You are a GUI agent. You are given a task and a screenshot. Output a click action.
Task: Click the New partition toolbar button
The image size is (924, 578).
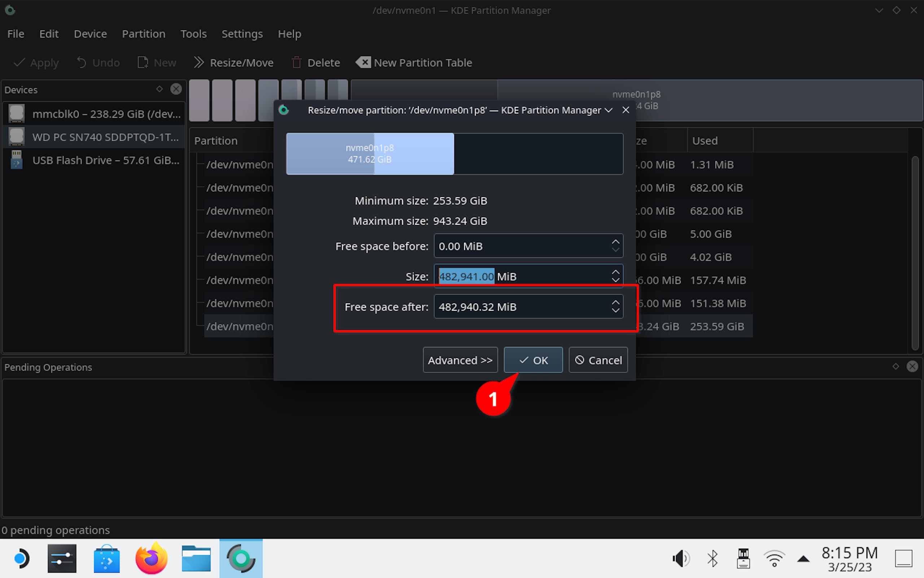pos(157,62)
